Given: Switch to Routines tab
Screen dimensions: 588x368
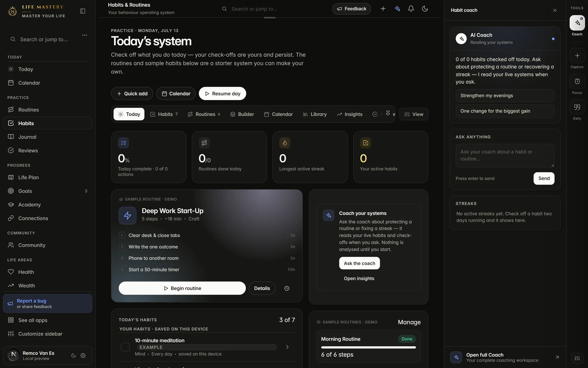Looking at the screenshot, I should [204, 114].
